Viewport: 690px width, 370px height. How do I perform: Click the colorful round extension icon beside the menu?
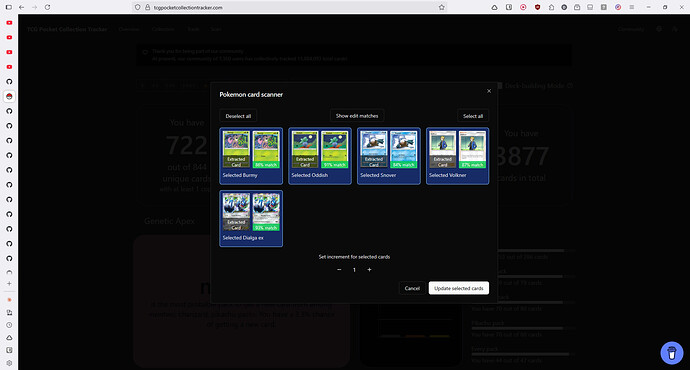point(618,7)
